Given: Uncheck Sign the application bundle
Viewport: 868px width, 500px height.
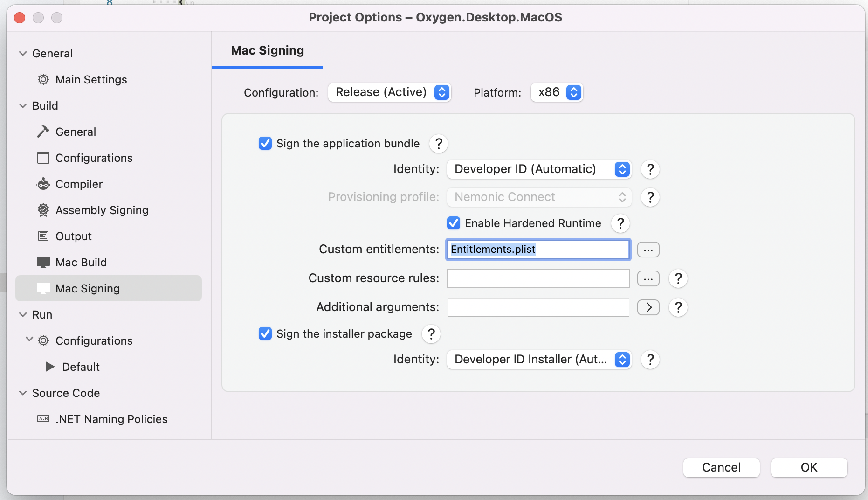Looking at the screenshot, I should [x=265, y=143].
